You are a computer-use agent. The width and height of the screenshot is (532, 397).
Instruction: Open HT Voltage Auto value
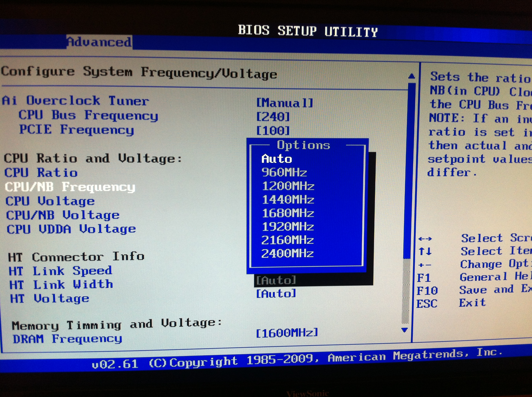coord(276,294)
